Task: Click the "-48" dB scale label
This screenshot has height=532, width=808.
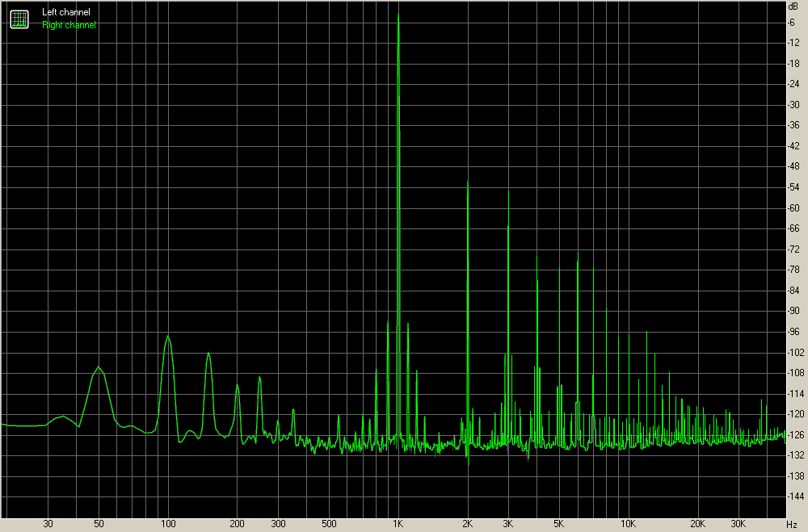Action: pos(793,166)
